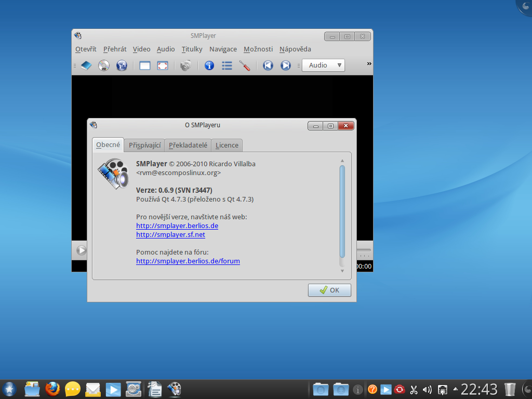This screenshot has height=399, width=532.
Task: Follow the http://smplayer.sf.net link
Action: [170, 234]
